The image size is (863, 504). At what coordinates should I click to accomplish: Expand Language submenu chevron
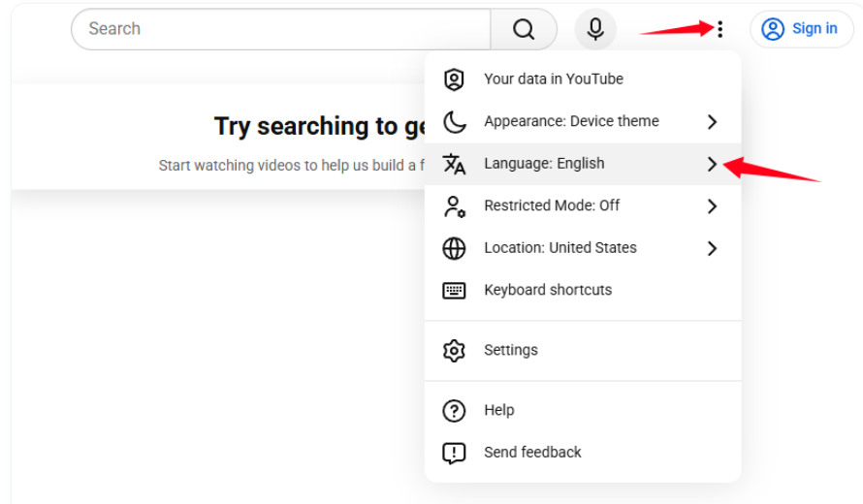pyautogui.click(x=712, y=164)
